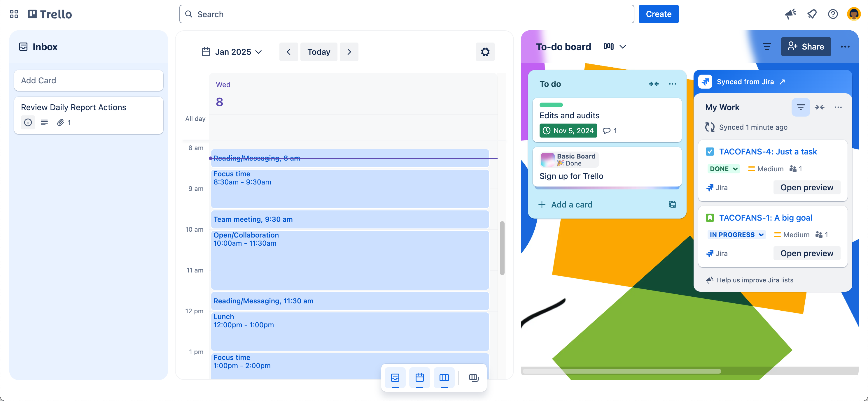Open Jira external link arrow icon
Screen dimensions: 868x401
[782, 82]
